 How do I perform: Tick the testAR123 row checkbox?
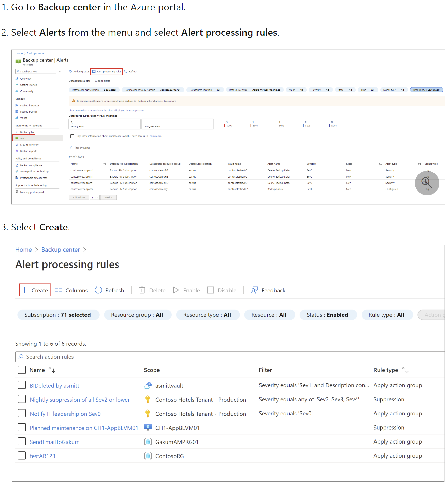point(22,455)
